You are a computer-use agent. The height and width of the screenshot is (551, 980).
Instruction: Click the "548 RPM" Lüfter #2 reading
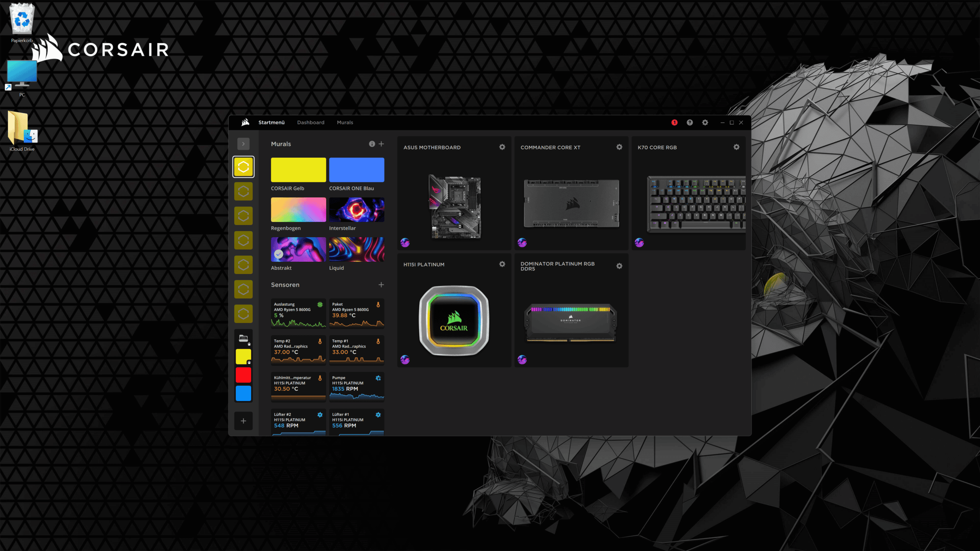click(x=286, y=425)
